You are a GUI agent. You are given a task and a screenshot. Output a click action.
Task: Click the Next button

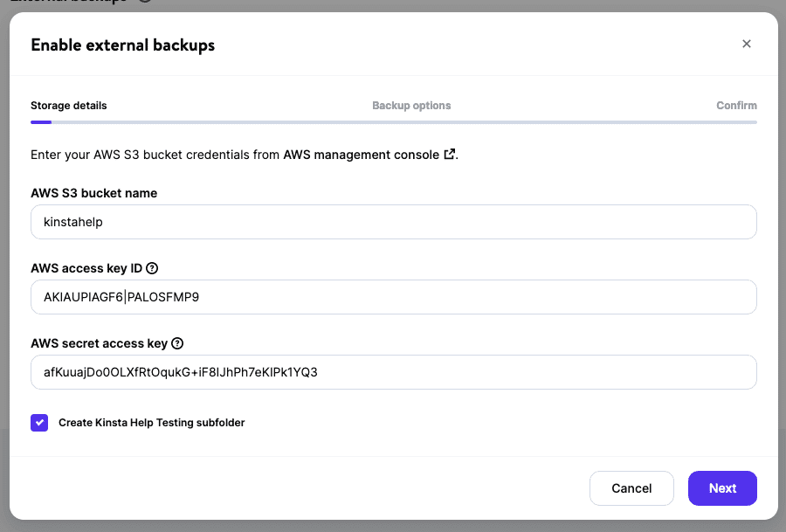pos(722,487)
